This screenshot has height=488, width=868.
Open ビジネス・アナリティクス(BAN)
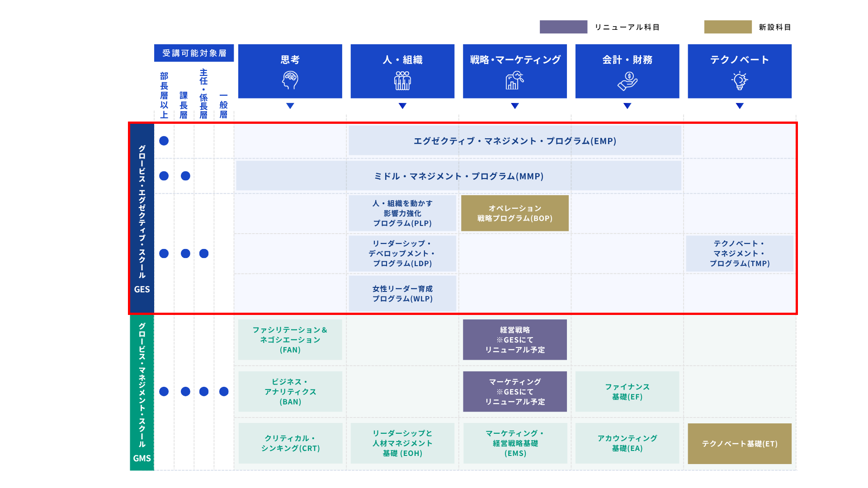pos(290,391)
